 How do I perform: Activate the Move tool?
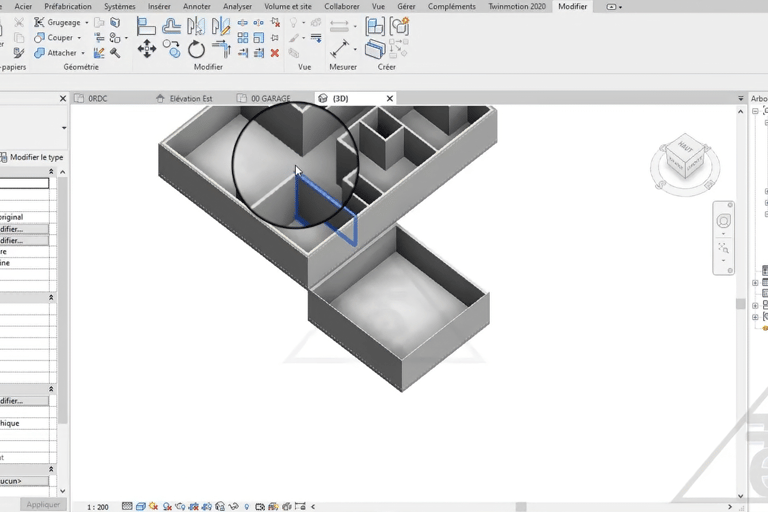pyautogui.click(x=146, y=49)
